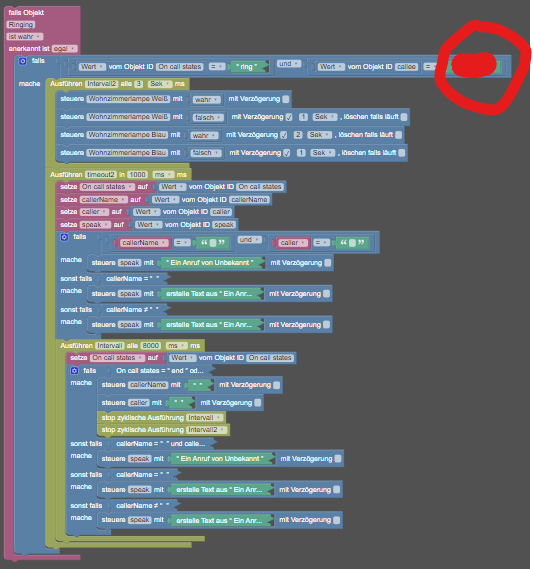Screen dimensions: 533x569
Task: Select 'On call states' object ID in top condition
Action: 180,67
